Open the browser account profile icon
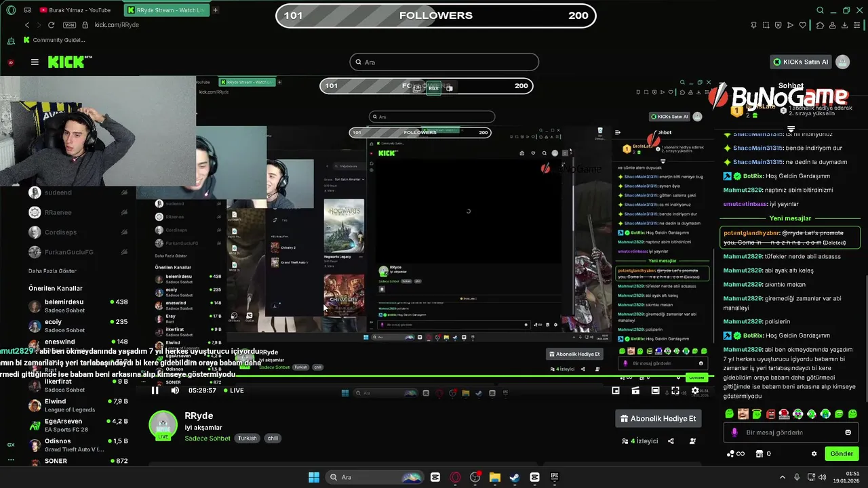Viewport: 868px width, 488px height. (833, 25)
